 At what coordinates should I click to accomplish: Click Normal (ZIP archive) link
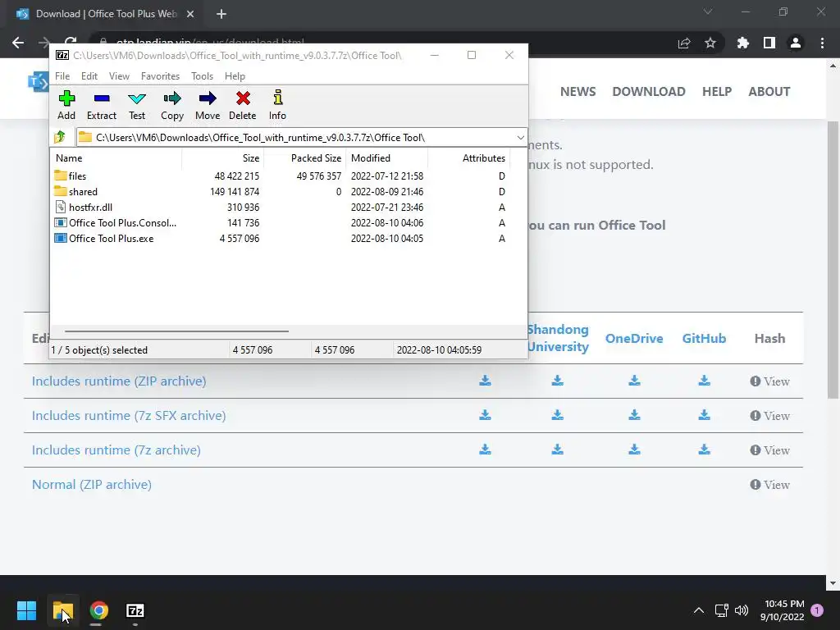tap(92, 484)
